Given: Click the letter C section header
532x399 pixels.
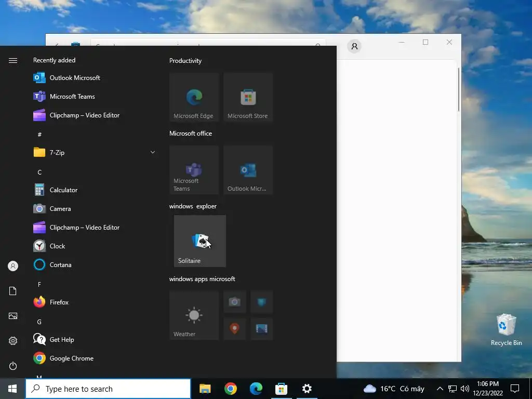Looking at the screenshot, I should tap(39, 172).
